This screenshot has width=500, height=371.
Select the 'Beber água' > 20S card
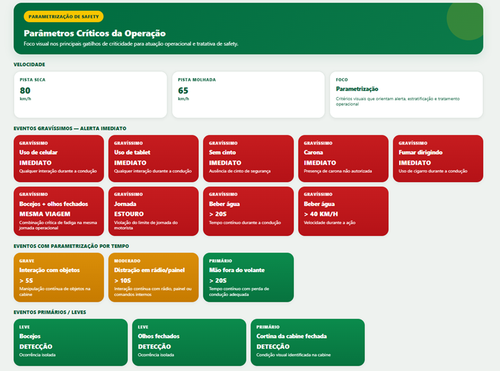click(x=248, y=211)
